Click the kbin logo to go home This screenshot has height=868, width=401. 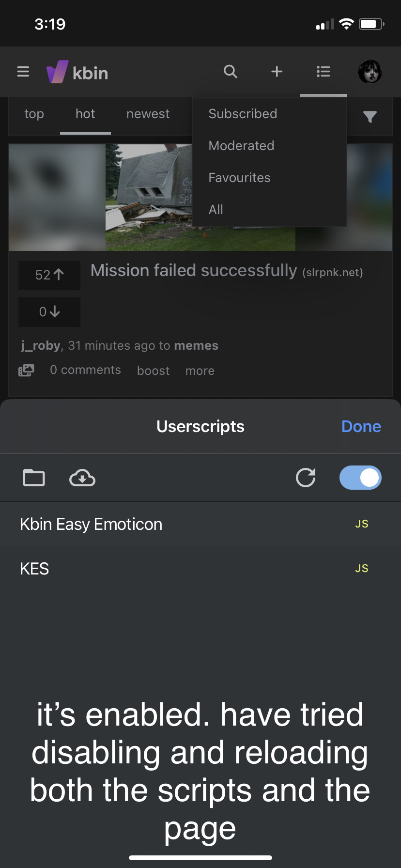(77, 72)
